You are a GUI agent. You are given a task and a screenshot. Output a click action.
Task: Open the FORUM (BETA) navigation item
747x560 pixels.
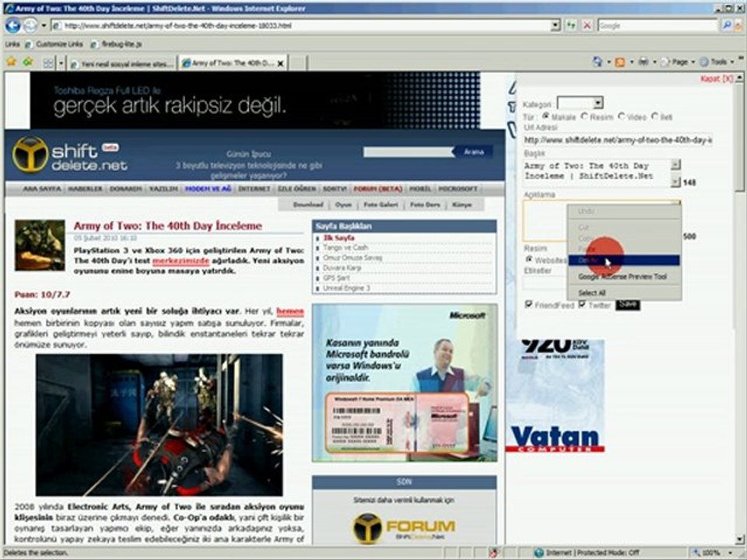378,189
